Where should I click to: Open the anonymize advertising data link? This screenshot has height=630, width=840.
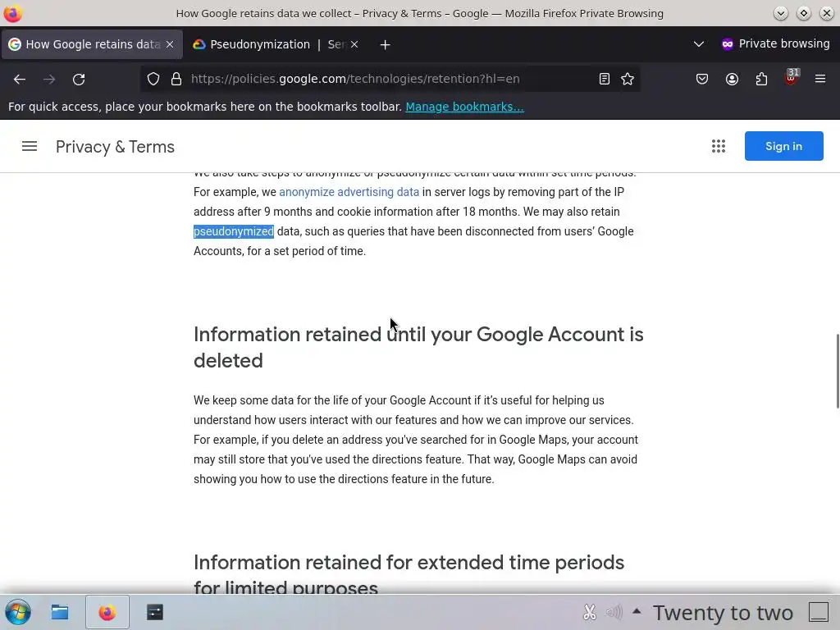click(x=349, y=192)
